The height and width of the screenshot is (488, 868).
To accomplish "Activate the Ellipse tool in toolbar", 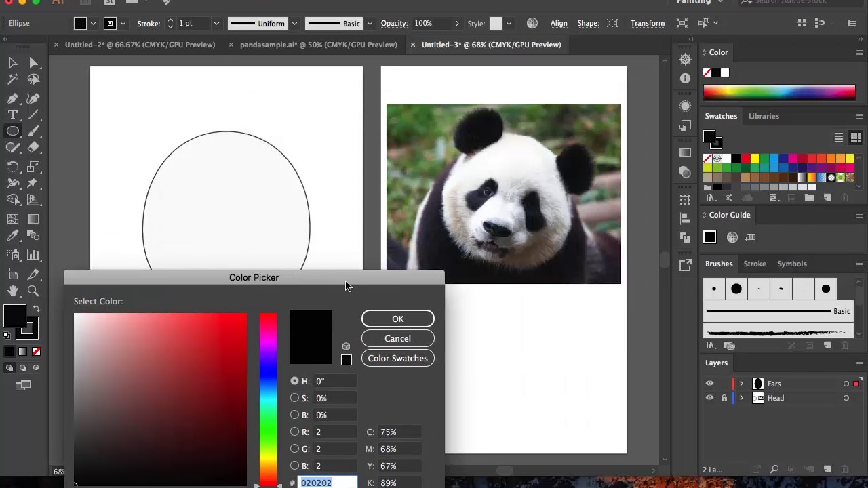I will click(x=13, y=131).
